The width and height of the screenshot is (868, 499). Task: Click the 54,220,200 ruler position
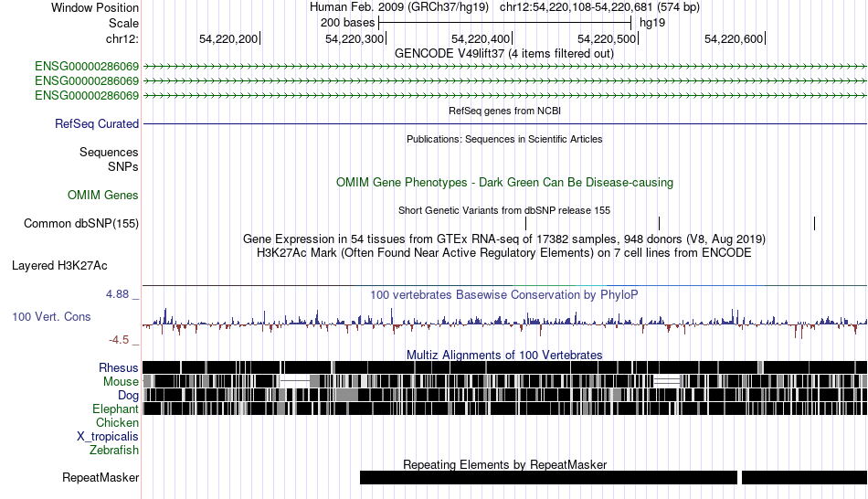click(229, 38)
